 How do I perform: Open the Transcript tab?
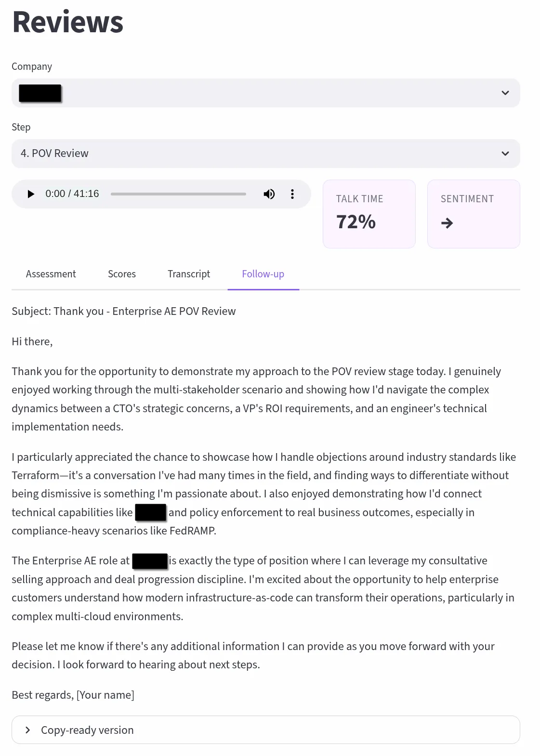point(189,274)
